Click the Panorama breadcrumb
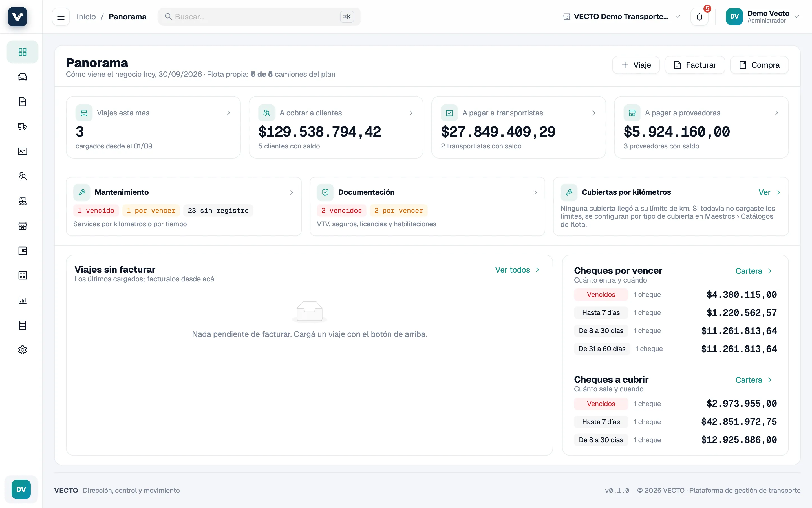The image size is (812, 508). point(127,16)
